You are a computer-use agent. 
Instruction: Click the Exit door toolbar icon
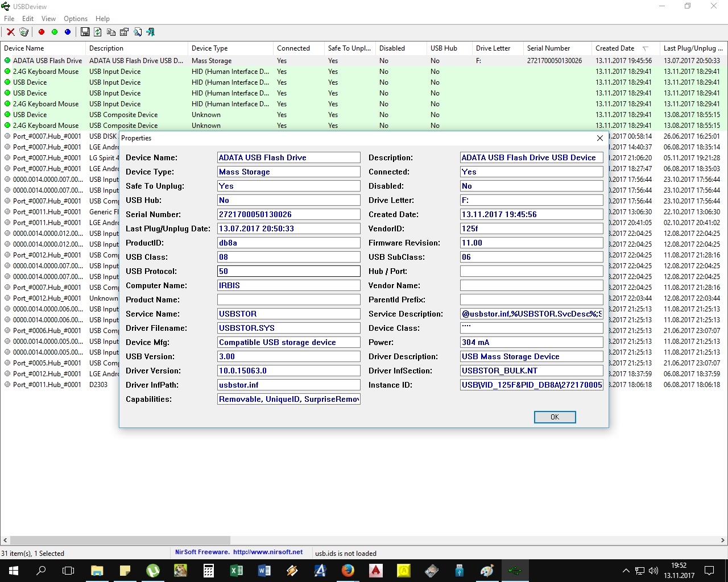click(151, 32)
